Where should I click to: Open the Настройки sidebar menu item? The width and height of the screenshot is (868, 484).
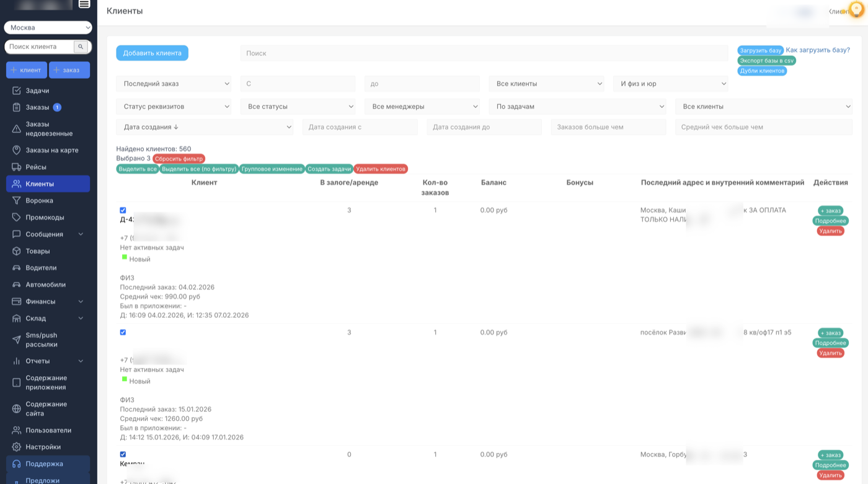[43, 447]
